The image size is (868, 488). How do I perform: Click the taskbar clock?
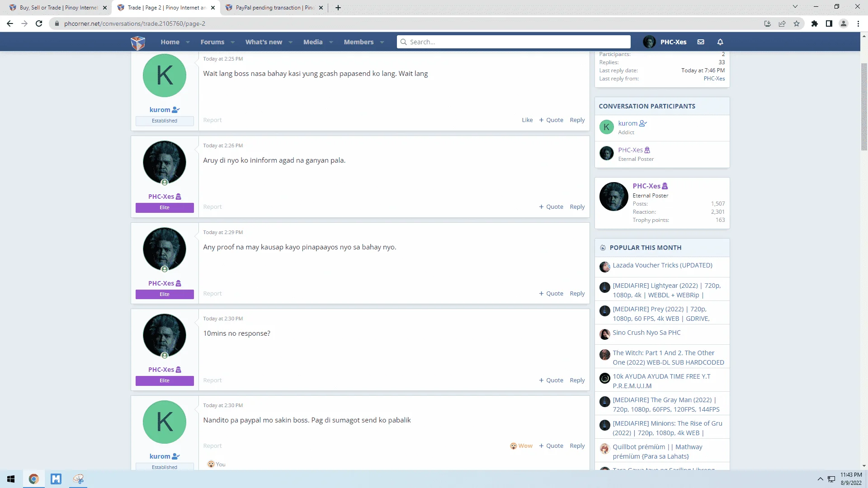click(x=851, y=479)
